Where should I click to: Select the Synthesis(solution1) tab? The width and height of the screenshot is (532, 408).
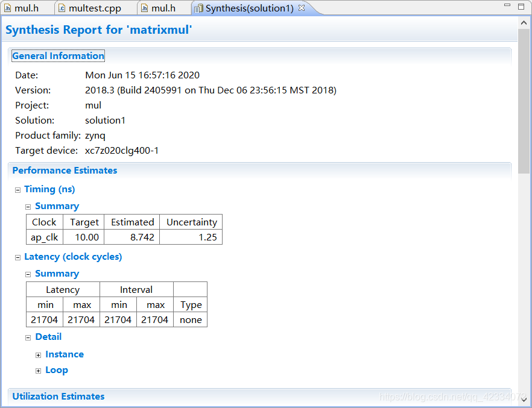pyautogui.click(x=249, y=8)
